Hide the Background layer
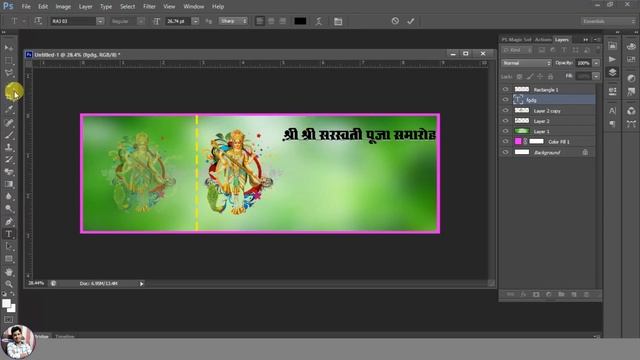Viewport: 640px width, 360px height. coord(505,152)
